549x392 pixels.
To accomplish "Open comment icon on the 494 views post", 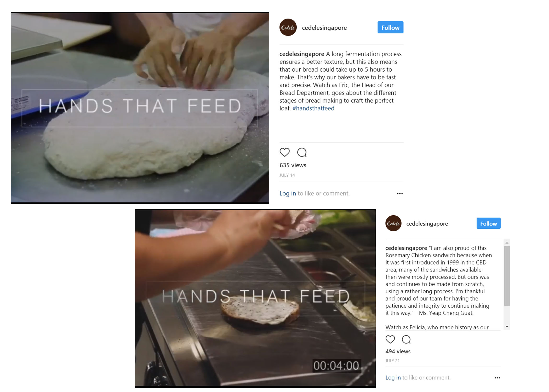I will click(406, 339).
